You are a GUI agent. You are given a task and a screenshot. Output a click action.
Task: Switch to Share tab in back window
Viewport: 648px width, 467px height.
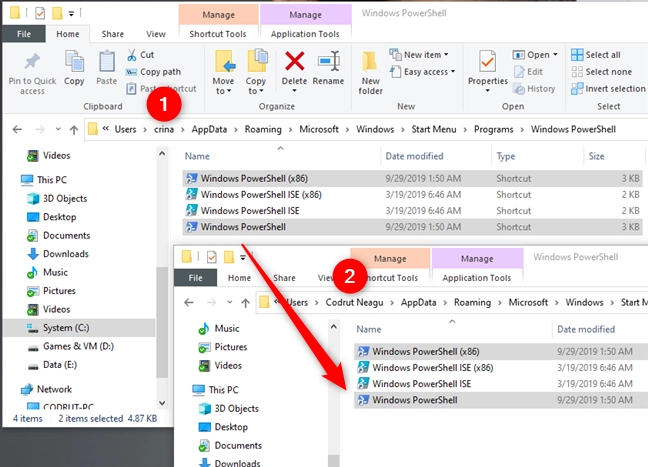coord(113,34)
